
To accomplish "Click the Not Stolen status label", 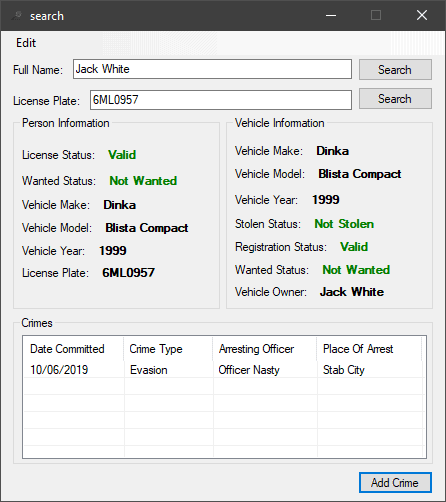I will click(x=344, y=224).
